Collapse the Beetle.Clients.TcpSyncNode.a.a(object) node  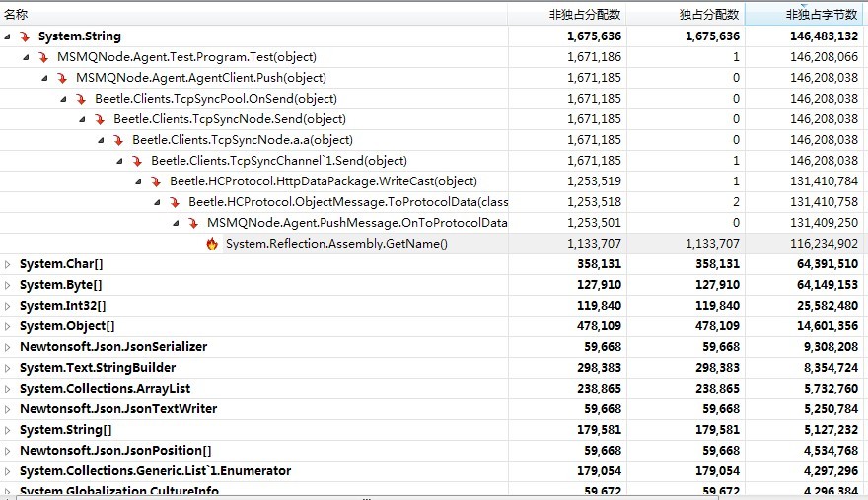click(x=102, y=141)
